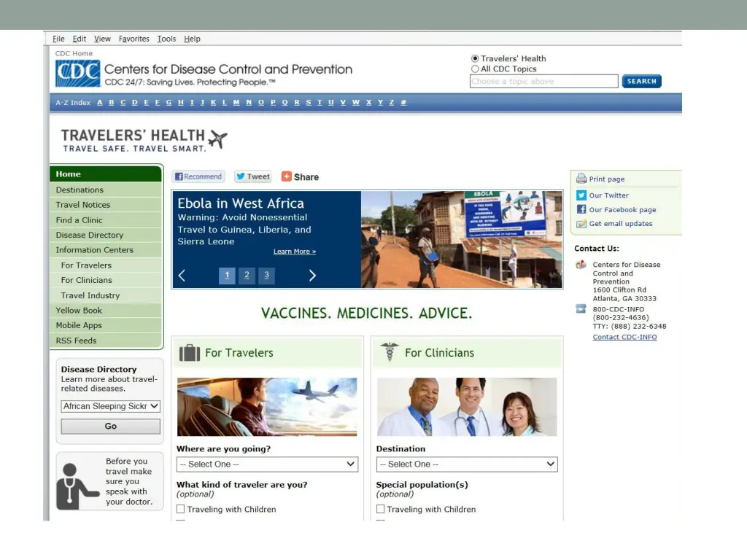Click the orange plus Share icon
Image resolution: width=747 pixels, height=560 pixels.
pyautogui.click(x=286, y=176)
